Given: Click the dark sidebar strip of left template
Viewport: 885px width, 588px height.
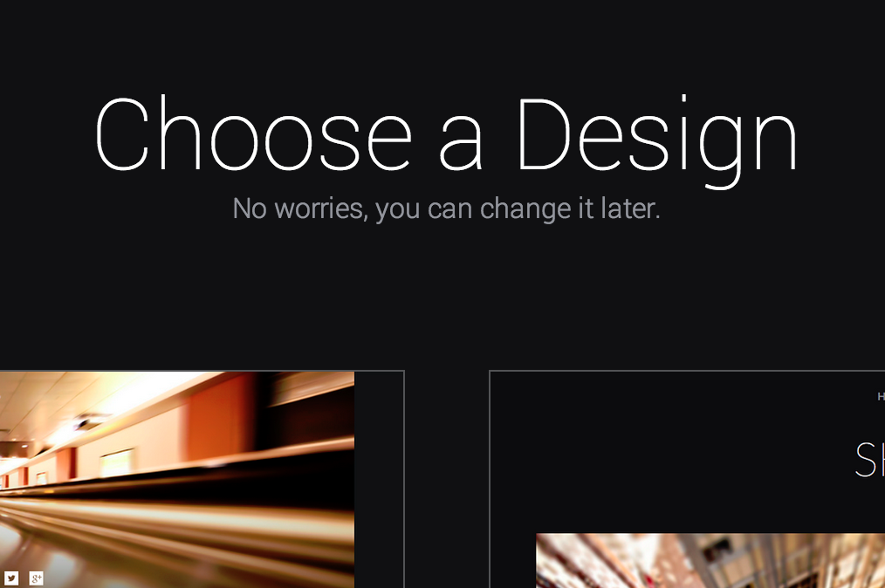Looking at the screenshot, I should [379, 480].
